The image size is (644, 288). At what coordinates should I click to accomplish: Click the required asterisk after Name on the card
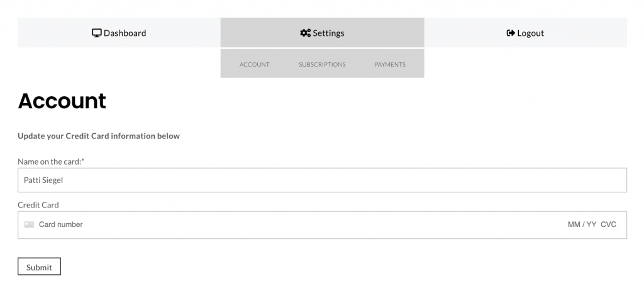point(83,160)
